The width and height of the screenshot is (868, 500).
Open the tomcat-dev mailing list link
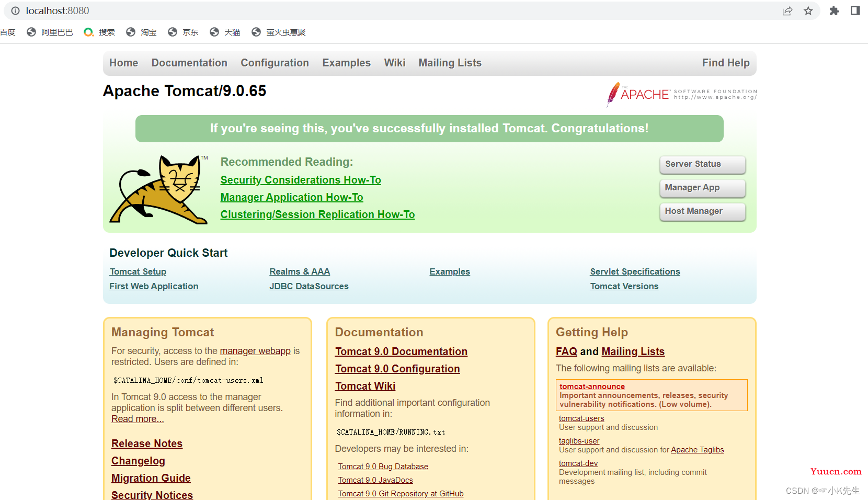tap(578, 463)
